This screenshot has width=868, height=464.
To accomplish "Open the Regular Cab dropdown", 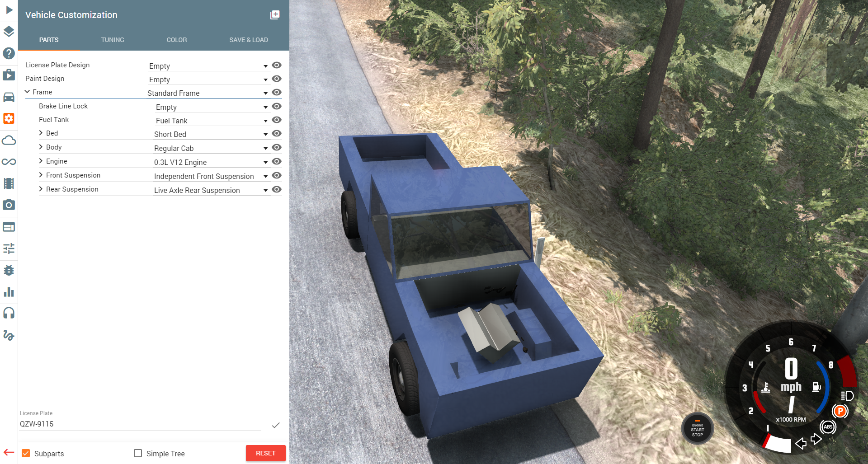I will [x=211, y=148].
